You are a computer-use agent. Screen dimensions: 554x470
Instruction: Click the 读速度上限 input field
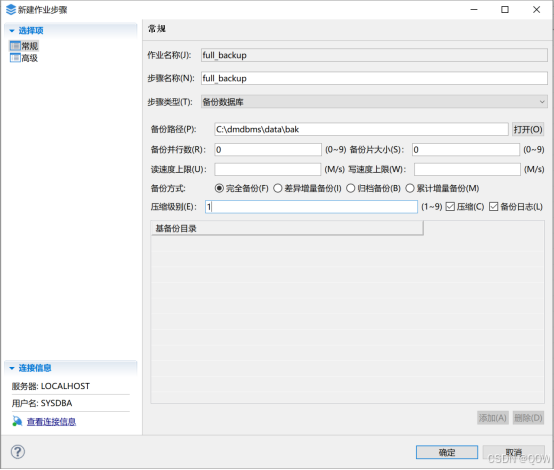tap(267, 169)
